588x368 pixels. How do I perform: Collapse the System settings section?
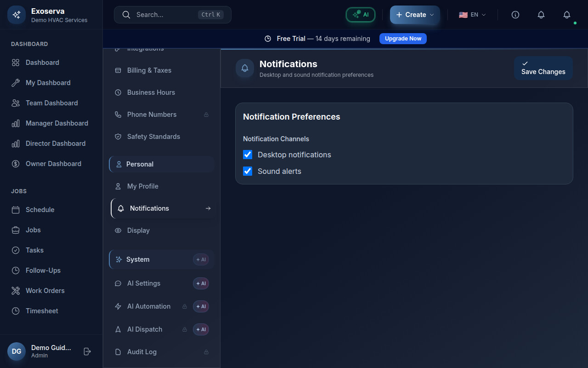(154, 259)
